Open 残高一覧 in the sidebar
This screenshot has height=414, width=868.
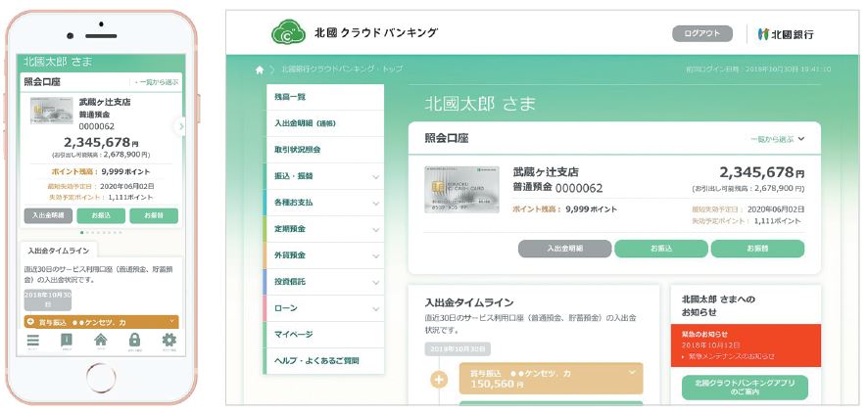[324, 97]
